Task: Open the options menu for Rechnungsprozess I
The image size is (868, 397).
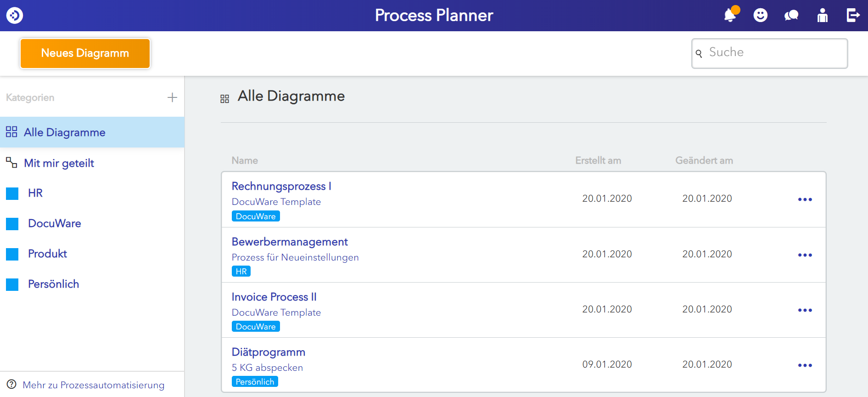Action: 805,199
